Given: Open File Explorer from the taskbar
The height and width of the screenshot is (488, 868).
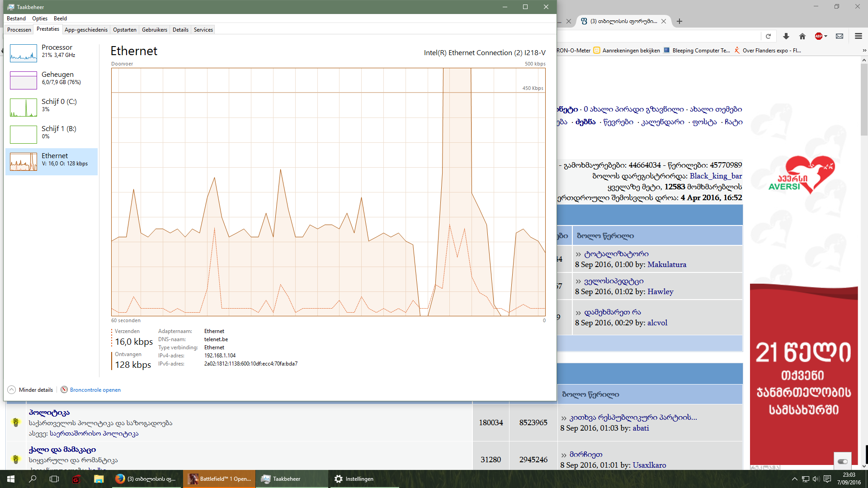Looking at the screenshot, I should [99, 479].
